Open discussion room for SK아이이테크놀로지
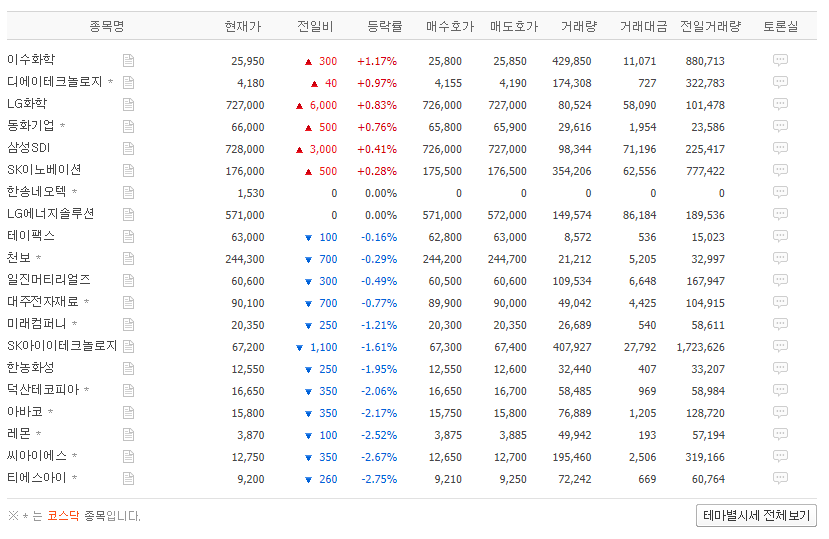Image resolution: width=829 pixels, height=539 pixels. 780,346
